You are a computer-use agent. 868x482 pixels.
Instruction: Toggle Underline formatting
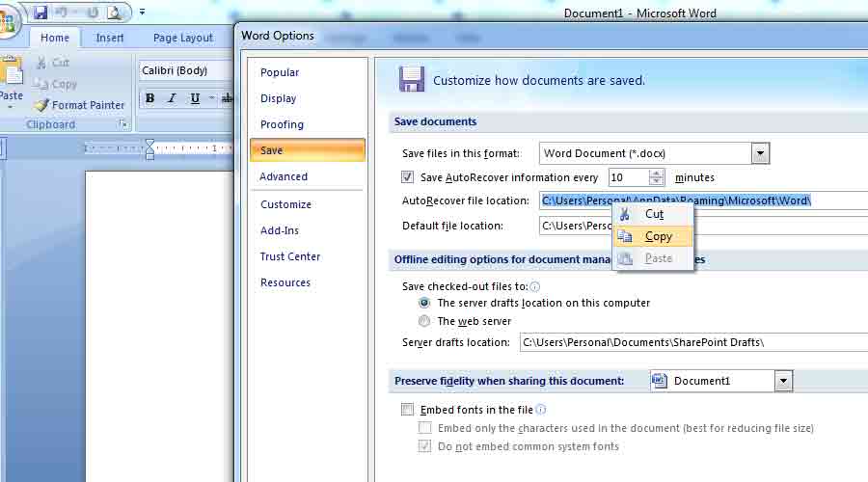pos(195,98)
